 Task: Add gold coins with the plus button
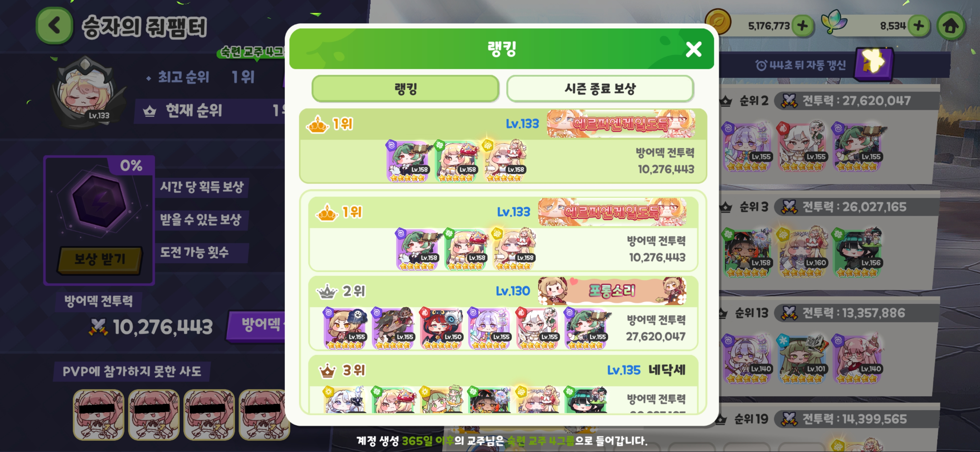tap(802, 26)
